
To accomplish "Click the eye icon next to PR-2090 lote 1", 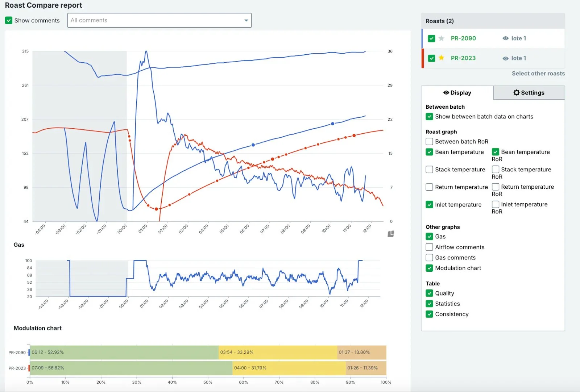I will tap(505, 38).
